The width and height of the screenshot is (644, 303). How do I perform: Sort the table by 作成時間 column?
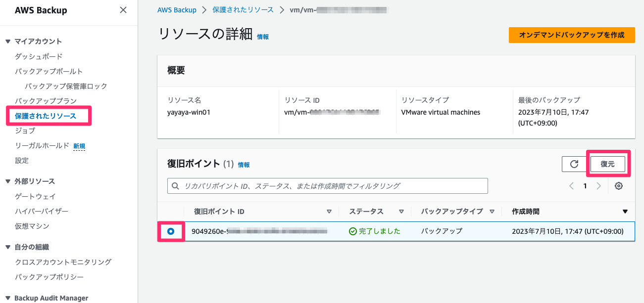[x=625, y=211]
